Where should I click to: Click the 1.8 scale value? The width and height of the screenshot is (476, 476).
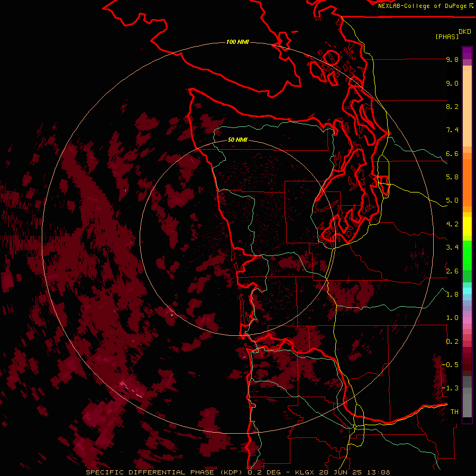pyautogui.click(x=452, y=295)
